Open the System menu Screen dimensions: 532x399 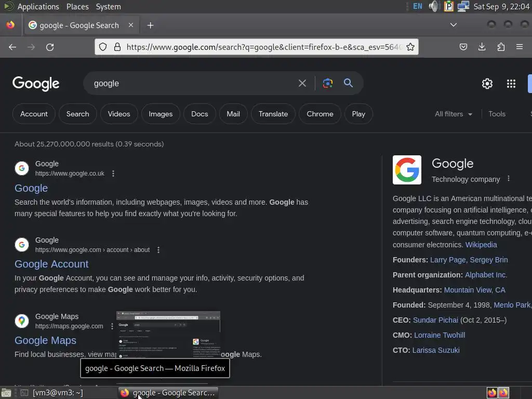click(x=108, y=7)
